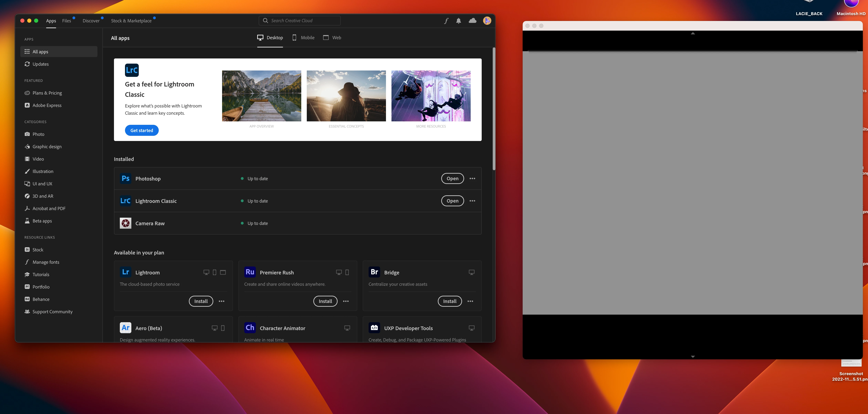This screenshot has height=414, width=868.
Task: Open more options for Photoshop
Action: click(472, 179)
